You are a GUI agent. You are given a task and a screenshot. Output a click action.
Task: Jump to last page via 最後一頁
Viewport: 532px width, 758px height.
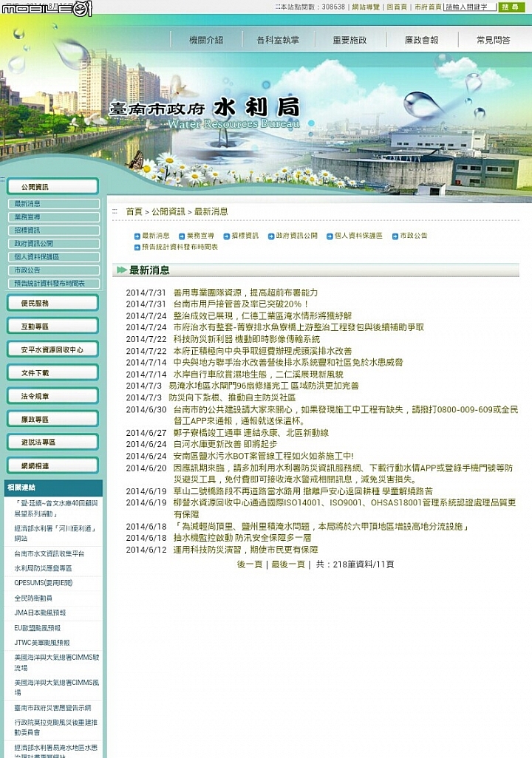287,564
